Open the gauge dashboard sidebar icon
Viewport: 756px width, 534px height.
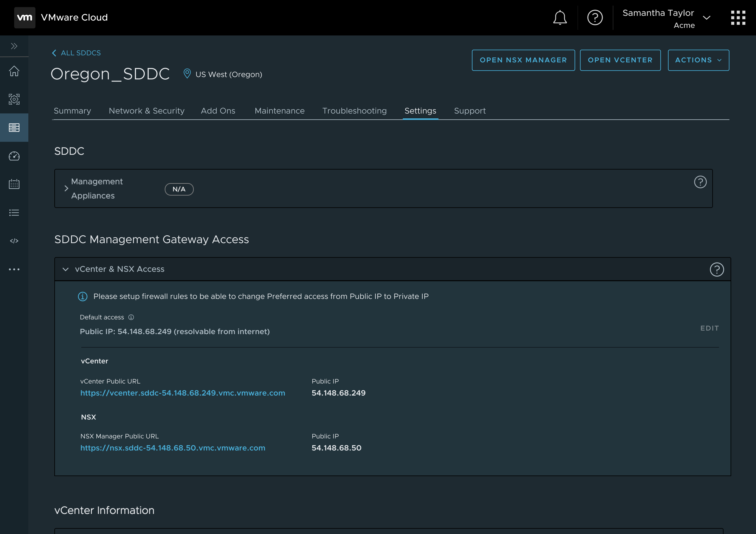click(x=14, y=156)
